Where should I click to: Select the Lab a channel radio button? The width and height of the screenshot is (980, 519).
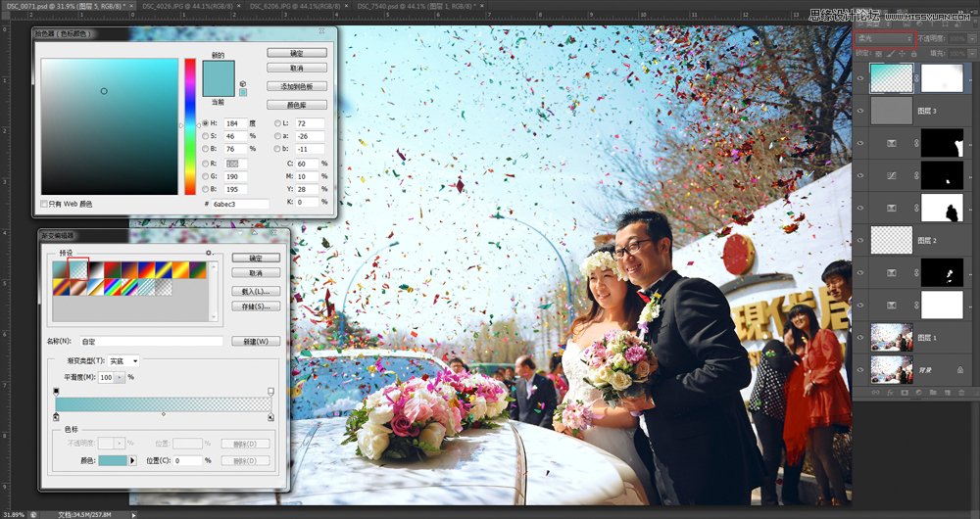tap(277, 135)
